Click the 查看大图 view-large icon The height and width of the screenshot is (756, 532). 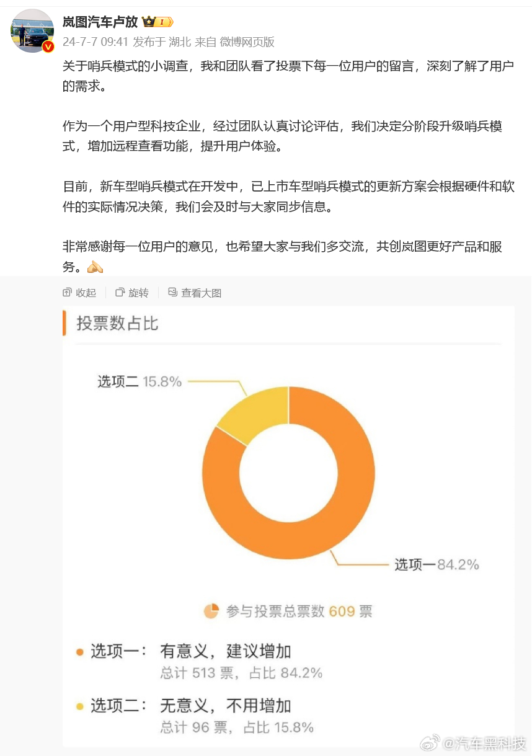pyautogui.click(x=173, y=293)
